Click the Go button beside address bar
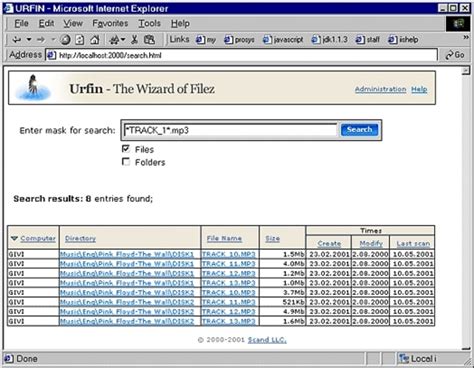 [x=455, y=55]
